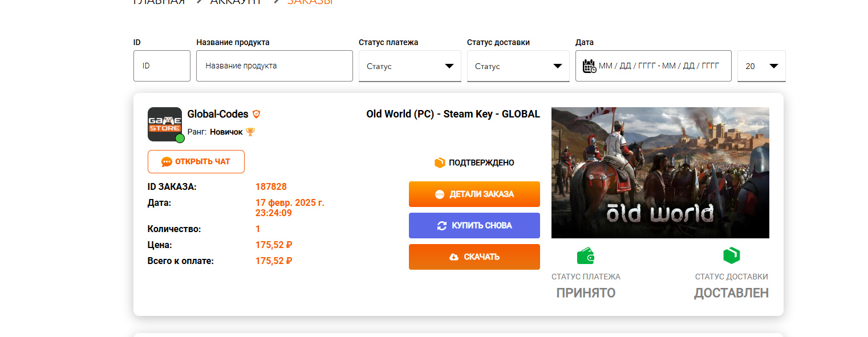
Task: Click the calendar icon in the Дата field
Action: pos(589,66)
